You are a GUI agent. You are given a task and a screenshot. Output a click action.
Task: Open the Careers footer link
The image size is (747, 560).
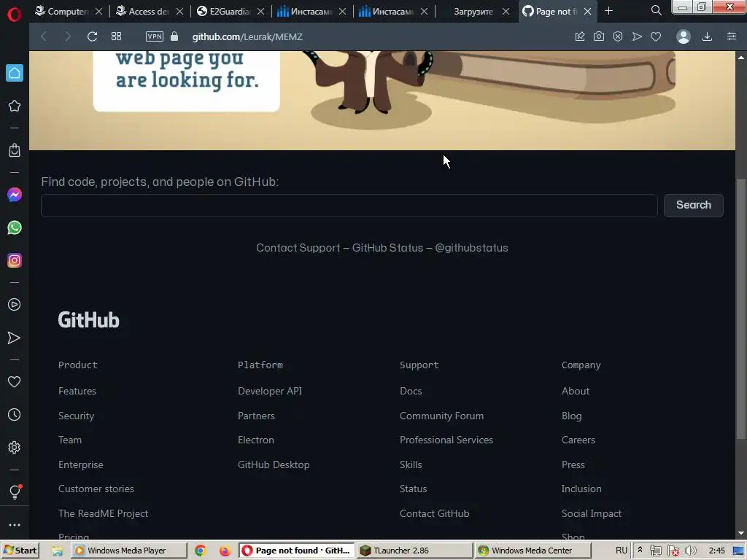[x=578, y=440]
